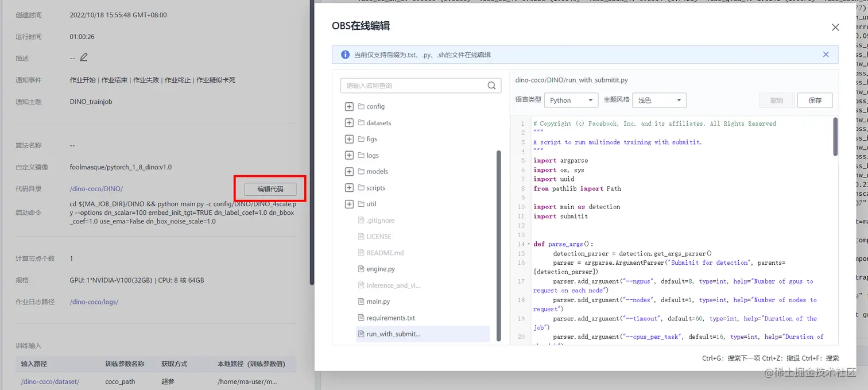Click the 超参 retrieval method cell
This screenshot has width=868, height=390.
coord(168,381)
